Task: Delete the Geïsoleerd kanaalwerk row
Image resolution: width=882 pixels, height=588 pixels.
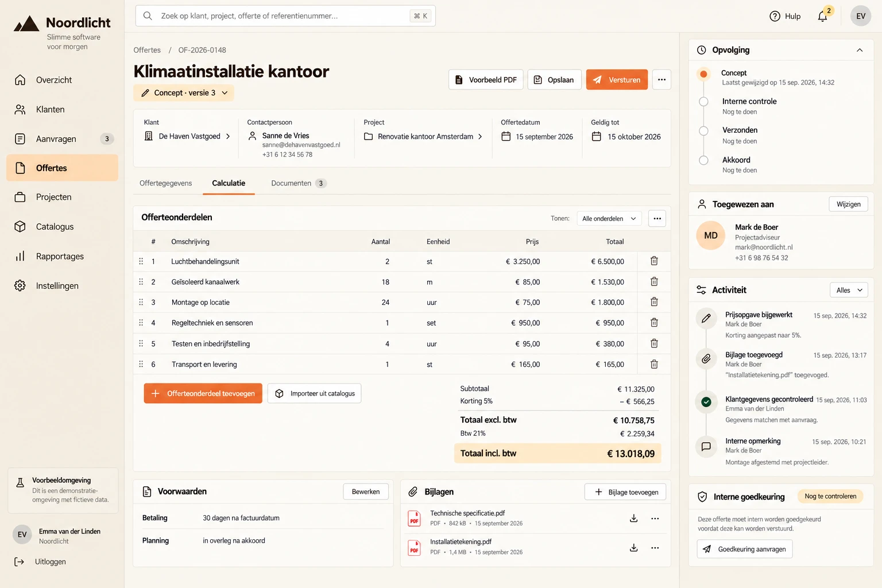Action: (654, 281)
